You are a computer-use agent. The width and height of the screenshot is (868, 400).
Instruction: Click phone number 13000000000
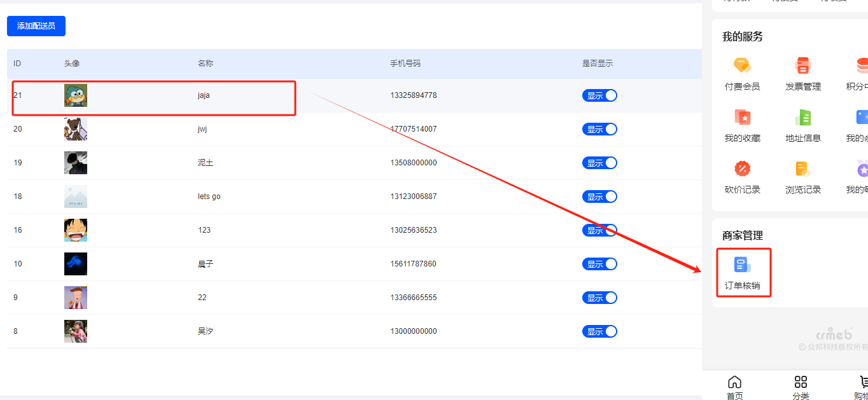pos(414,331)
